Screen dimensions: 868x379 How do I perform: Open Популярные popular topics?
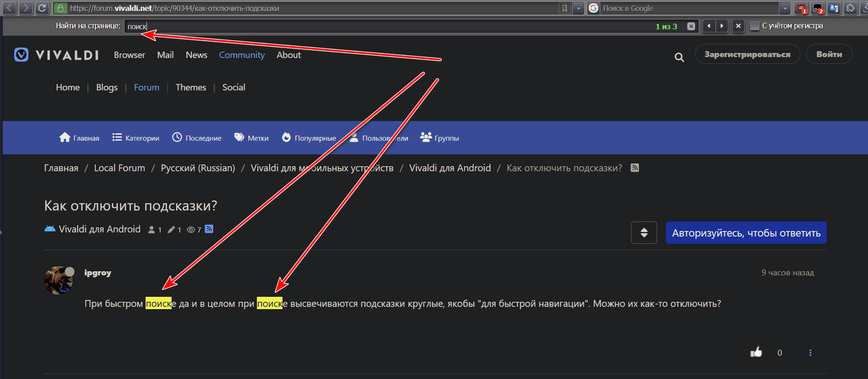pyautogui.click(x=309, y=137)
